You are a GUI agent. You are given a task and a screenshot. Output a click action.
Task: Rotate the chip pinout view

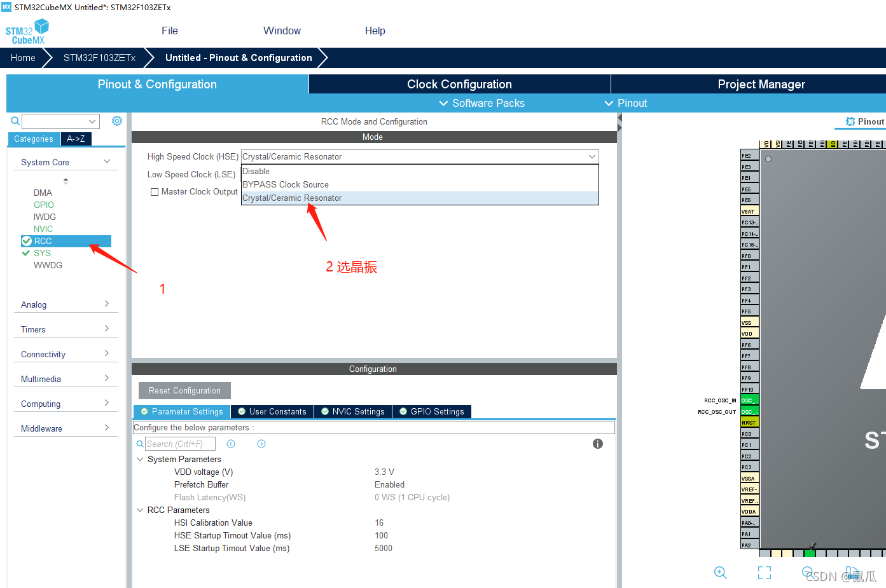(851, 572)
